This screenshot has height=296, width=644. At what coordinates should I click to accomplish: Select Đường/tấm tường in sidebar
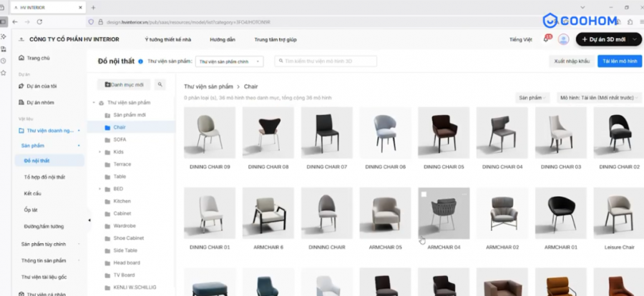tap(44, 226)
